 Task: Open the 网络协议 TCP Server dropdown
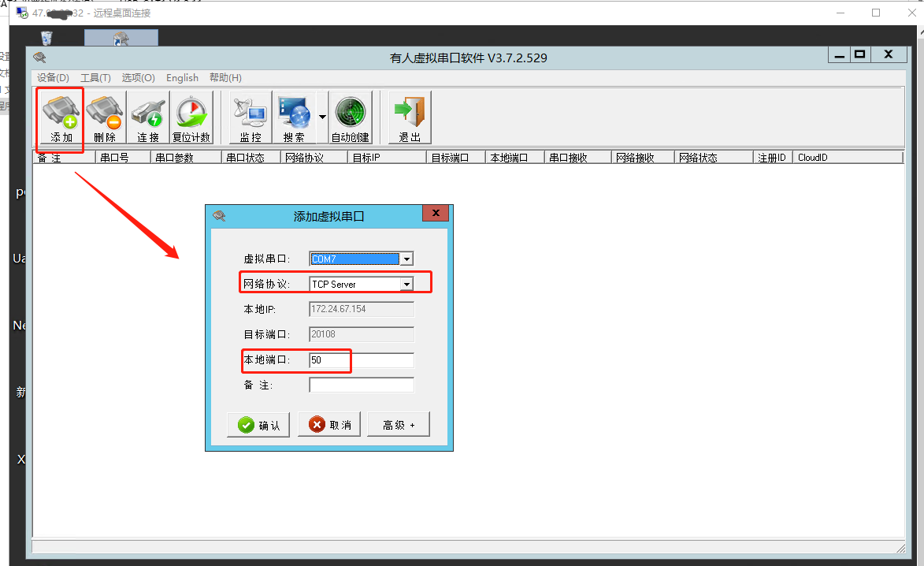pyautogui.click(x=406, y=285)
